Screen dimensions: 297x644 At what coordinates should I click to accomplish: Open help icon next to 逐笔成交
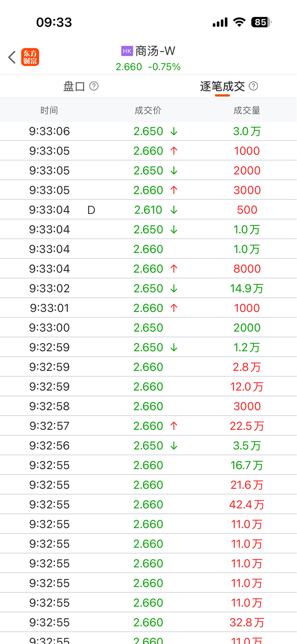click(253, 86)
